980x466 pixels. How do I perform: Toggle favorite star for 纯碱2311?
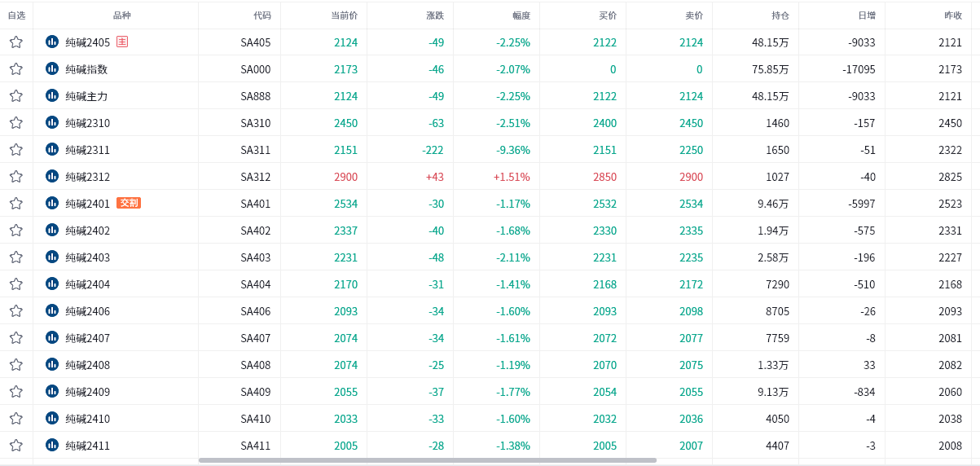(16, 150)
